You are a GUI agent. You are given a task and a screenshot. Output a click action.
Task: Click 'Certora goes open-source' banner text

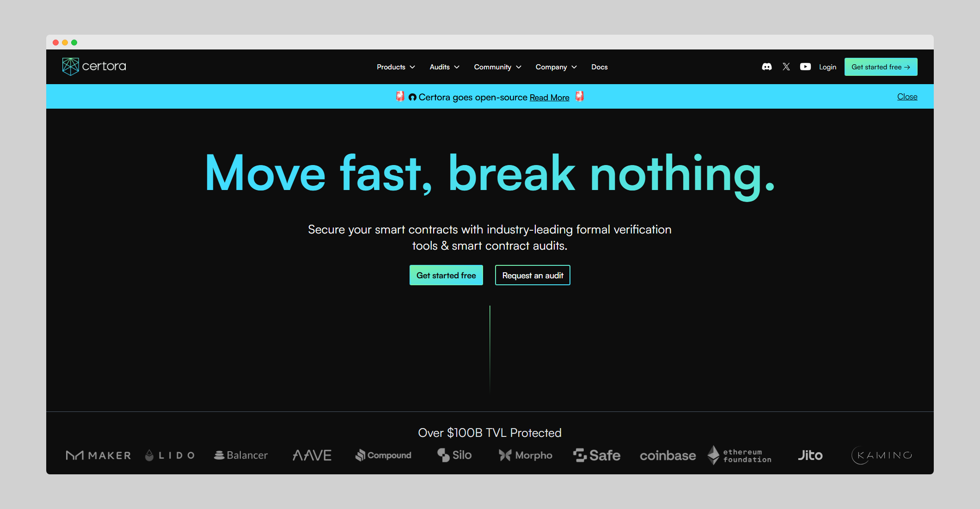[473, 97]
